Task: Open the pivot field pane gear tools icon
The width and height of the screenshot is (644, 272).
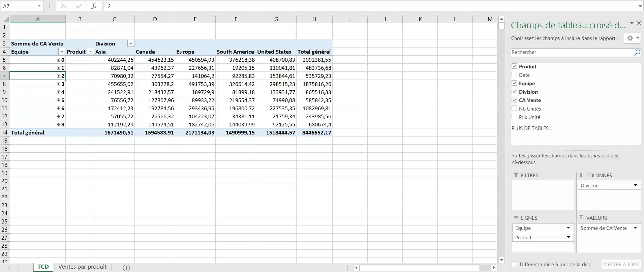Action: click(632, 38)
